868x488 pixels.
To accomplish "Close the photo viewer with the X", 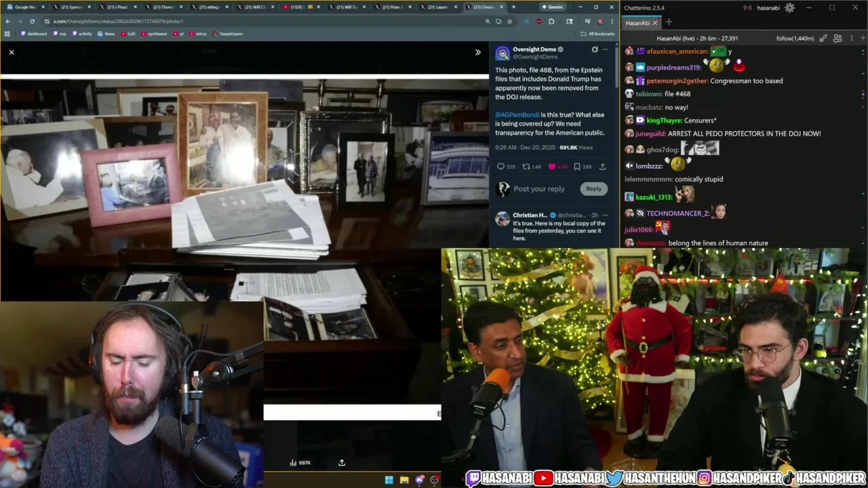I will (12, 52).
